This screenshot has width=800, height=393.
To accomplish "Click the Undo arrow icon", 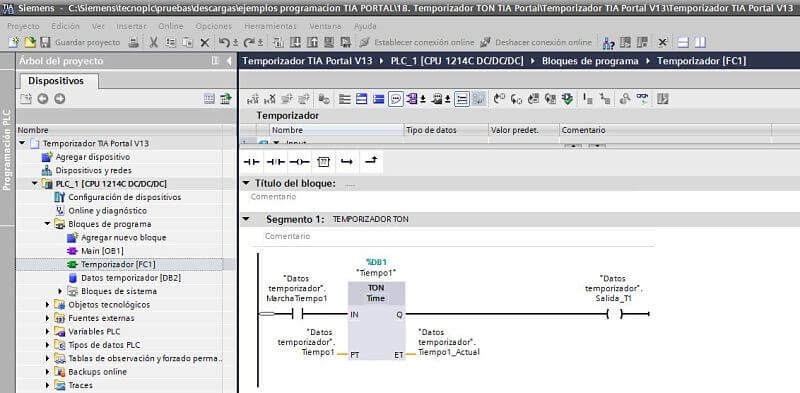I will tap(224, 42).
